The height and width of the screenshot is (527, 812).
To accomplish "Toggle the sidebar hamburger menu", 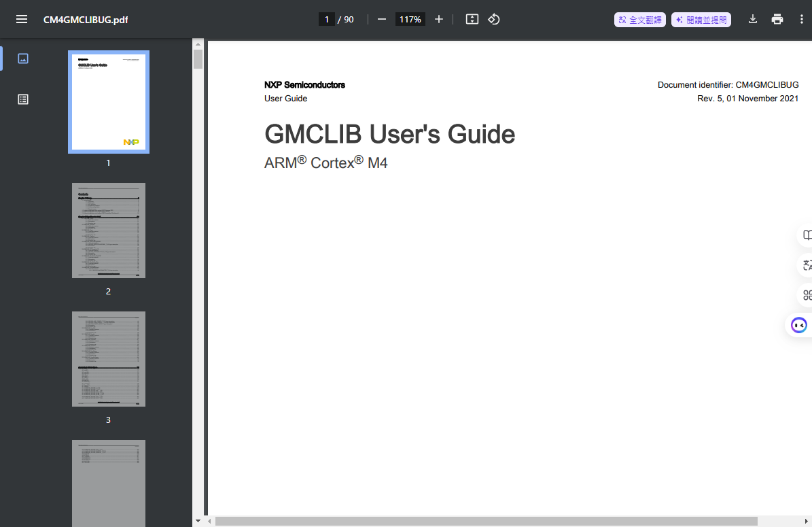I will tap(21, 19).
